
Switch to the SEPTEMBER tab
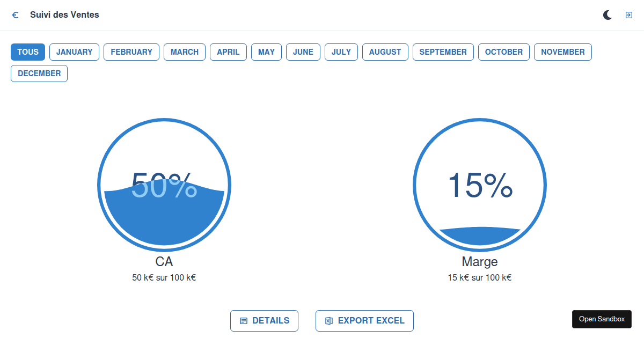pos(443,52)
